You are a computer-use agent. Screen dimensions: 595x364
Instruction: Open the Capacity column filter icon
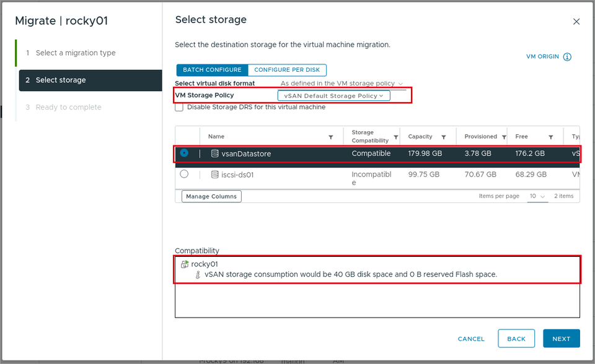[443, 137]
